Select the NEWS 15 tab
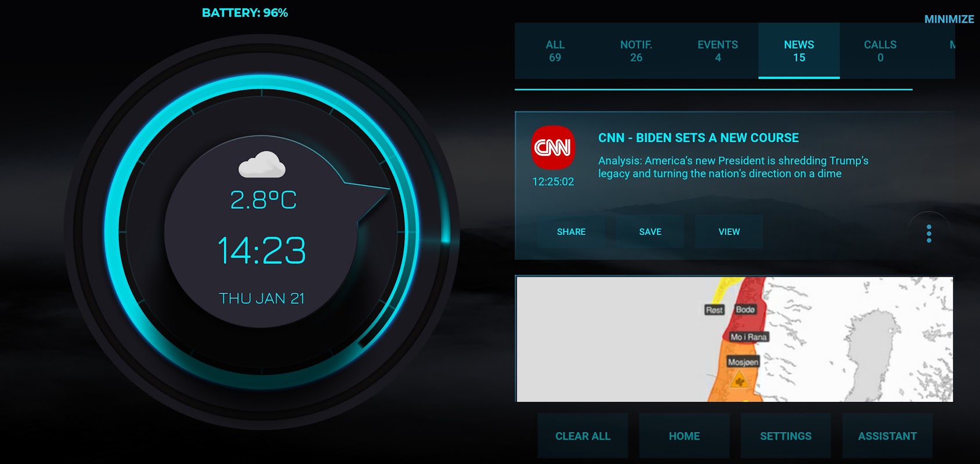 (x=799, y=51)
